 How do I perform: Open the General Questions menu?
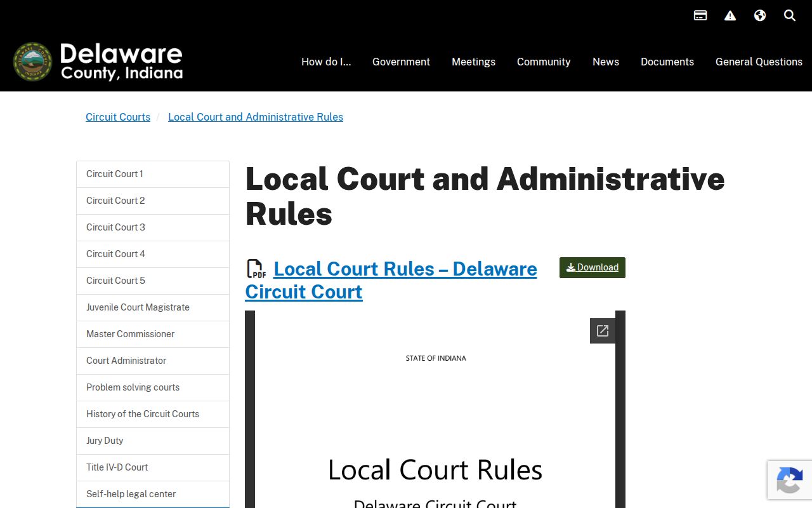pos(759,62)
